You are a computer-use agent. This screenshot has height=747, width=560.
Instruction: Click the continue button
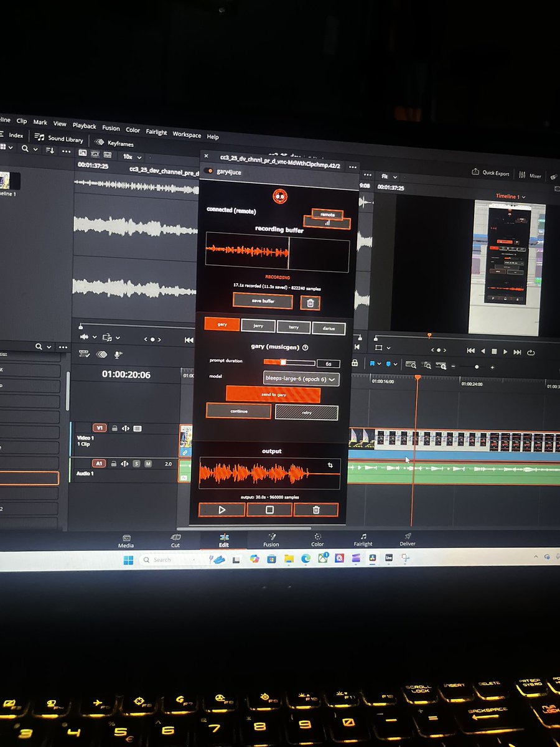tap(238, 411)
